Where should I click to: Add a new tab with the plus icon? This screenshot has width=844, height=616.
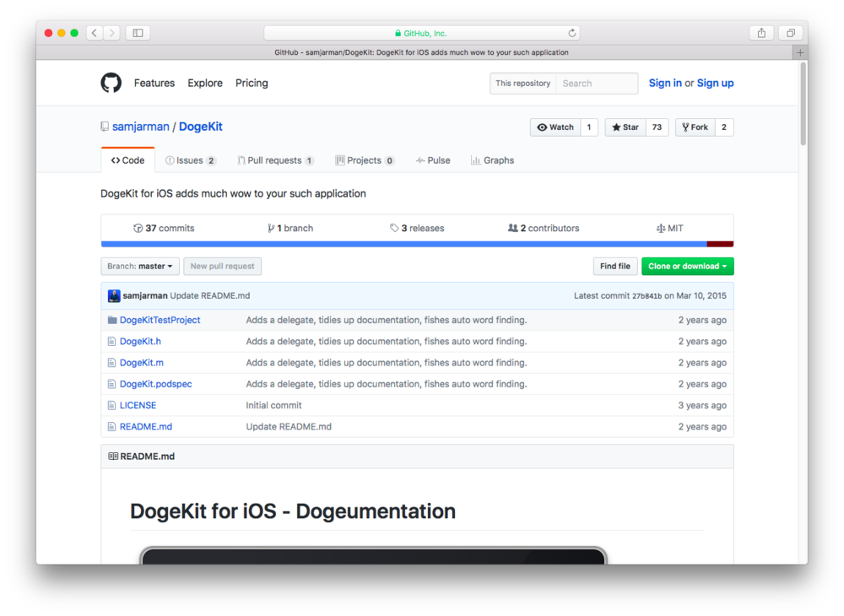[x=800, y=52]
